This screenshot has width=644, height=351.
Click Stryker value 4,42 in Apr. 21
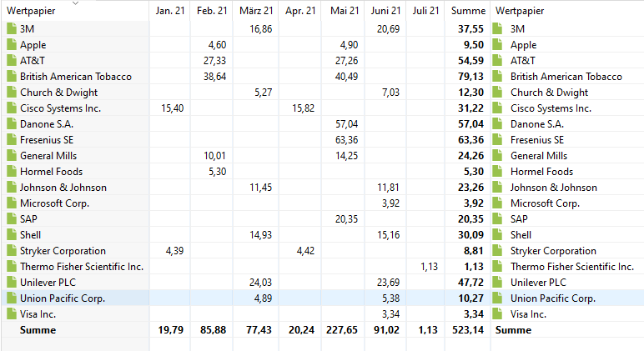click(x=305, y=251)
